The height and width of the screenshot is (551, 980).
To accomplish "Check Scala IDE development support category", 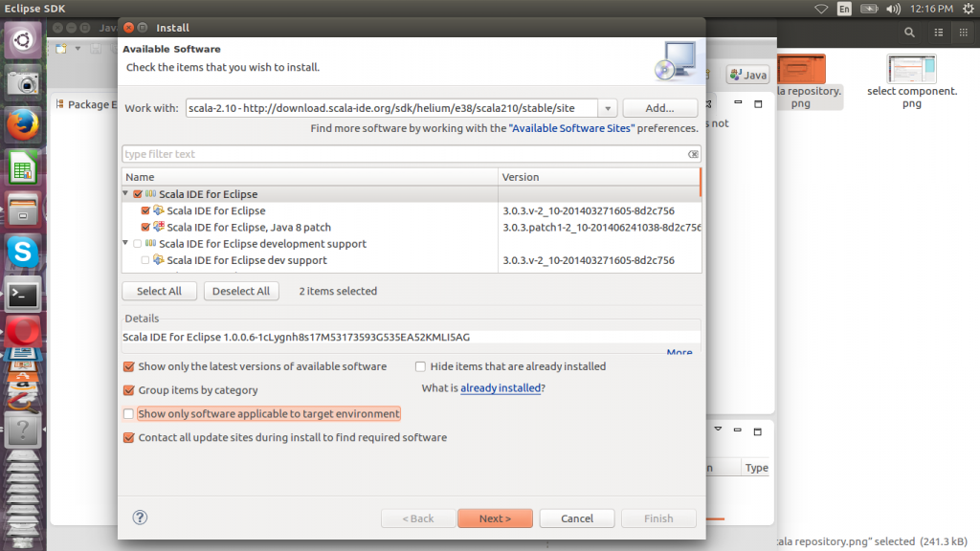I will (x=138, y=244).
